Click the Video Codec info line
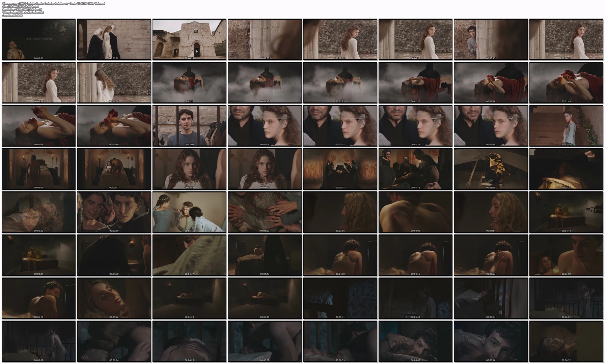Viewport: 606px width, 364px height. point(23,12)
